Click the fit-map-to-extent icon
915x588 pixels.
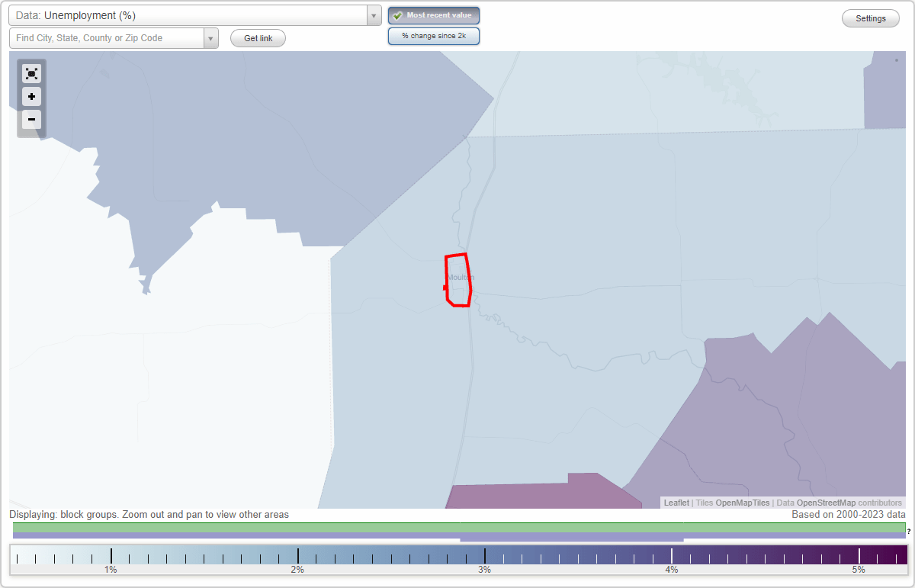(x=31, y=73)
